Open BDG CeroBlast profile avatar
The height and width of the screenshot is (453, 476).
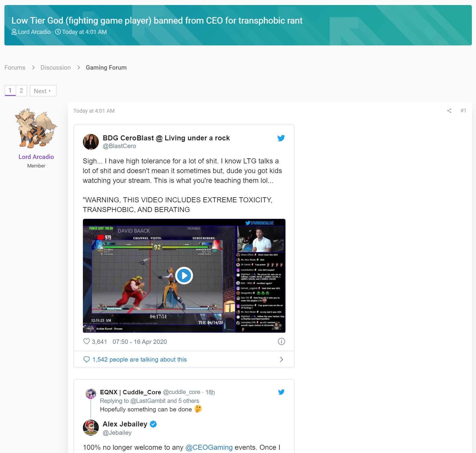pyautogui.click(x=91, y=142)
